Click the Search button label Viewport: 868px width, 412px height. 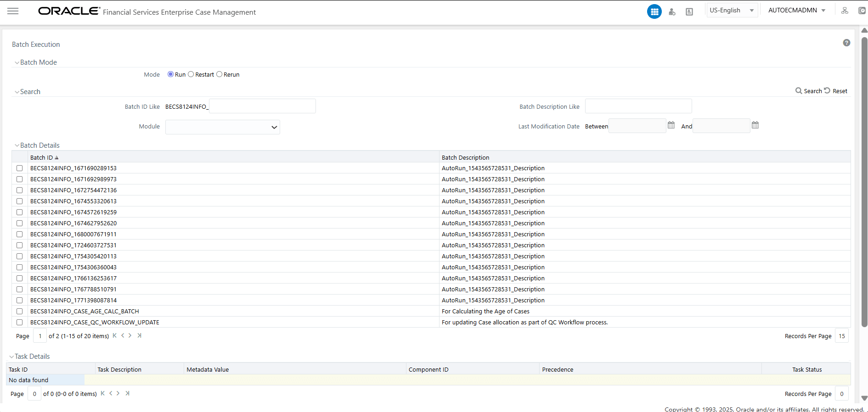pos(812,91)
